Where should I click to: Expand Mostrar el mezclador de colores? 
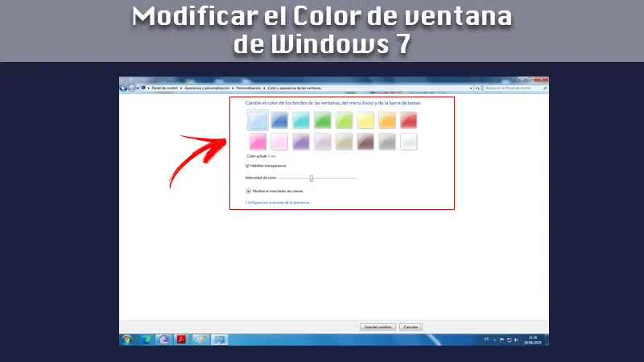tap(248, 191)
